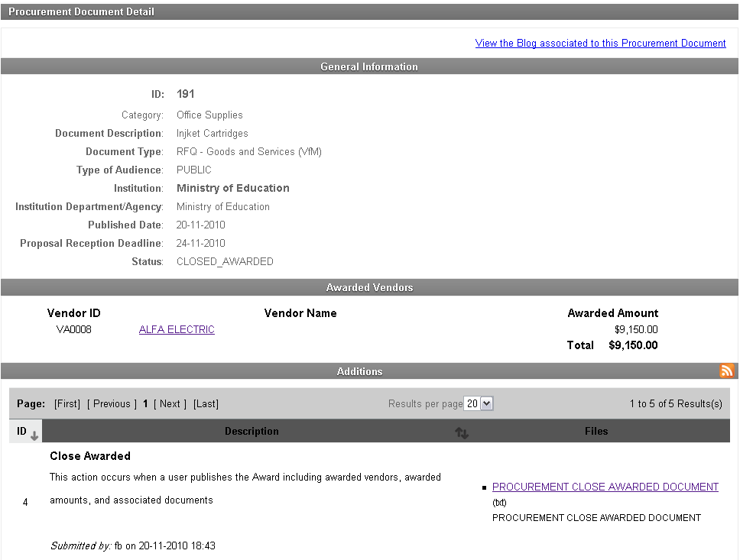The width and height of the screenshot is (740, 560).
Task: Click the General Information section header
Action: tap(369, 67)
